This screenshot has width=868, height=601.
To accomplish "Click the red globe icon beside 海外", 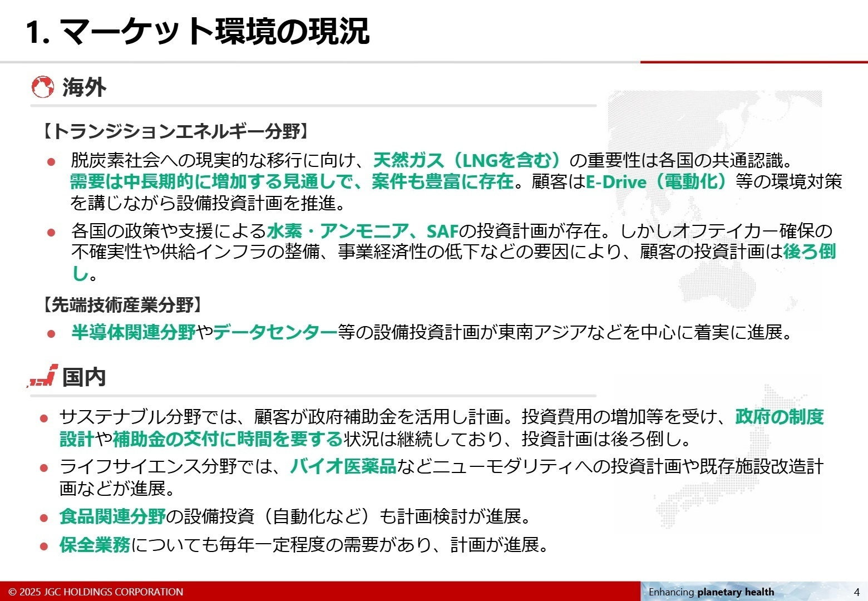I will pyautogui.click(x=42, y=88).
